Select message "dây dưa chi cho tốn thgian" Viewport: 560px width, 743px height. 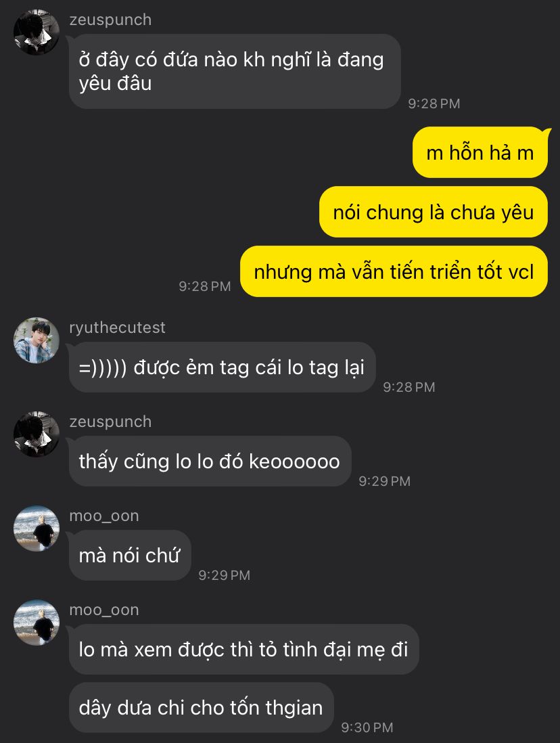click(202, 707)
